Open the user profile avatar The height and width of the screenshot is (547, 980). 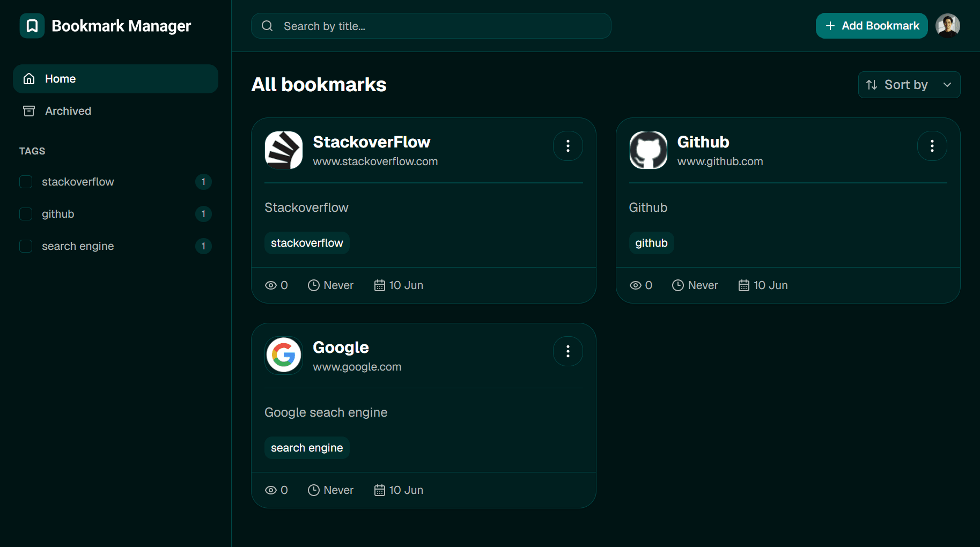pyautogui.click(x=948, y=26)
